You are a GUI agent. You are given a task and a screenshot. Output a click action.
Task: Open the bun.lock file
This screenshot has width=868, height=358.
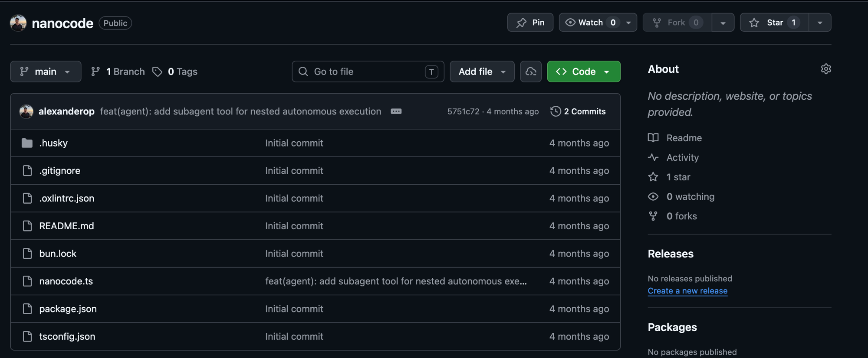click(x=58, y=254)
